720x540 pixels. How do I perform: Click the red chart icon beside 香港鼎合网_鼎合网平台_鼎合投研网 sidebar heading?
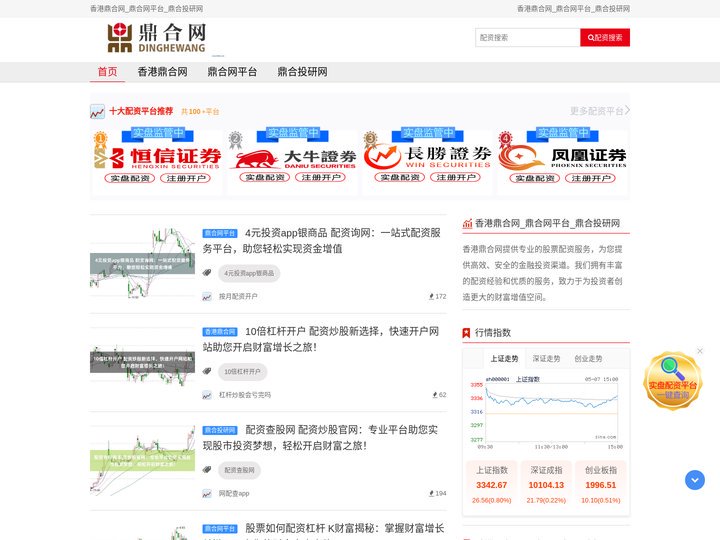click(x=467, y=224)
